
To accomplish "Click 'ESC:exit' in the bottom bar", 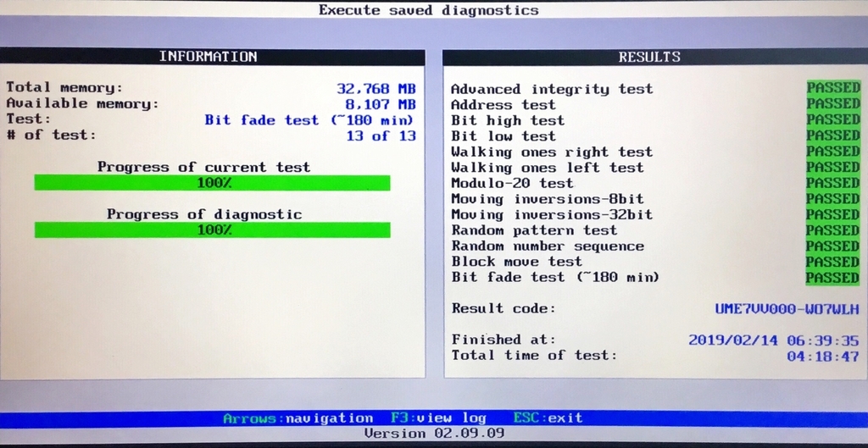I will click(x=548, y=418).
